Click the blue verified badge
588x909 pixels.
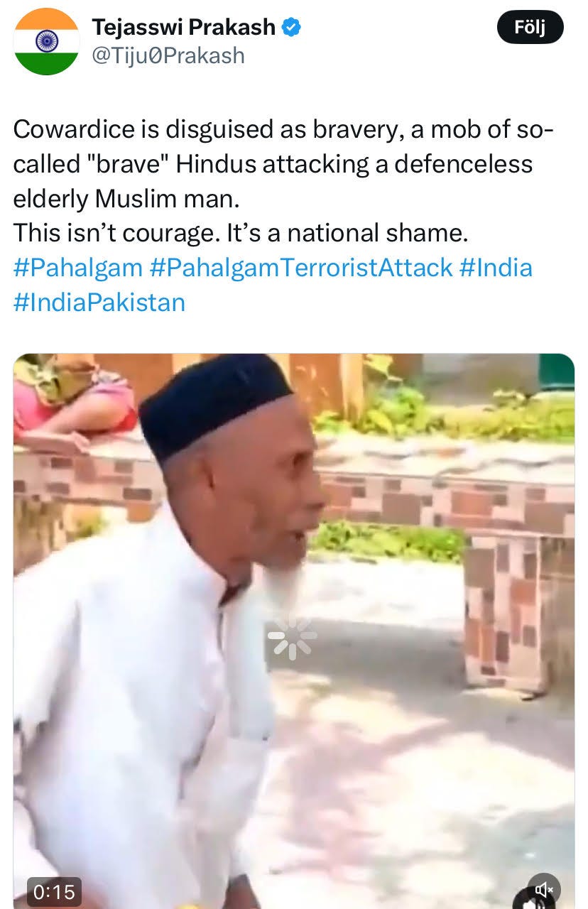pyautogui.click(x=292, y=27)
